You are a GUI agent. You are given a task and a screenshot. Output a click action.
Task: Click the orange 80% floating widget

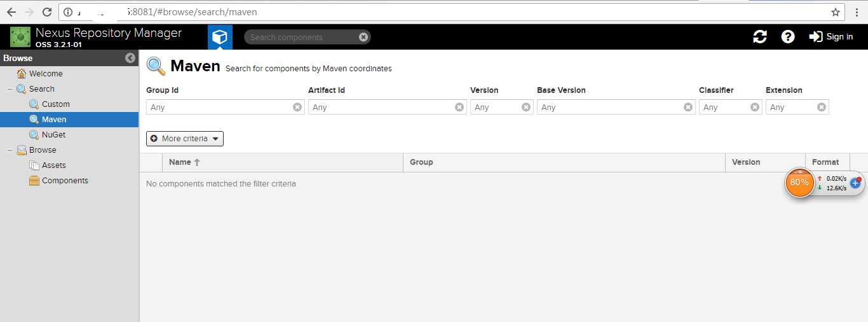799,183
